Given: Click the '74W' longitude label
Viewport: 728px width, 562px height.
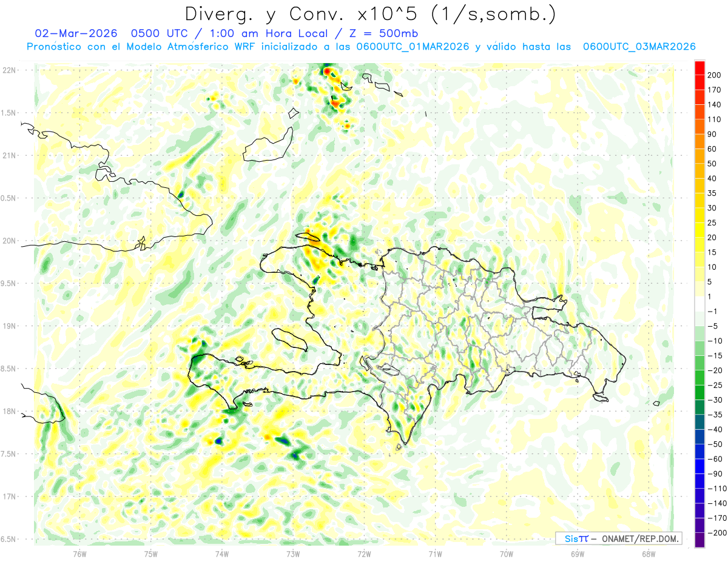Looking at the screenshot, I should [x=222, y=553].
